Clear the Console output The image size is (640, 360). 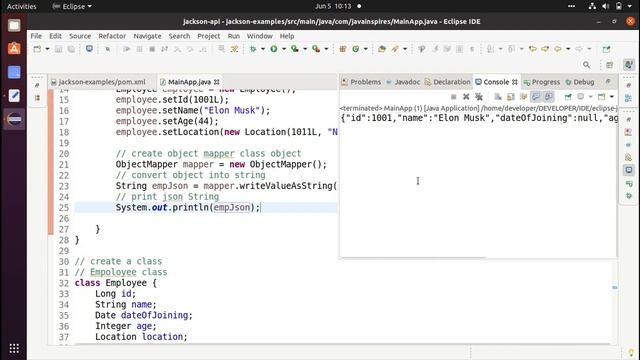click(x=498, y=97)
